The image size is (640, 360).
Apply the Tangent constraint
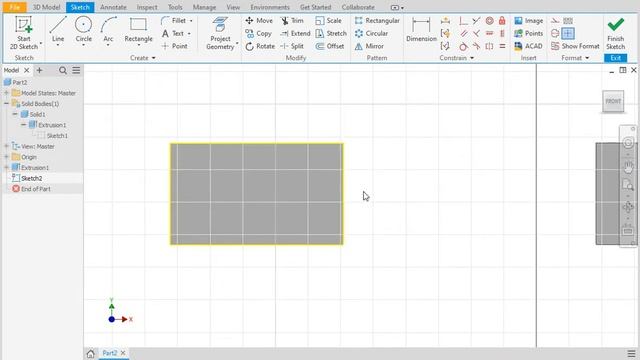(x=463, y=47)
